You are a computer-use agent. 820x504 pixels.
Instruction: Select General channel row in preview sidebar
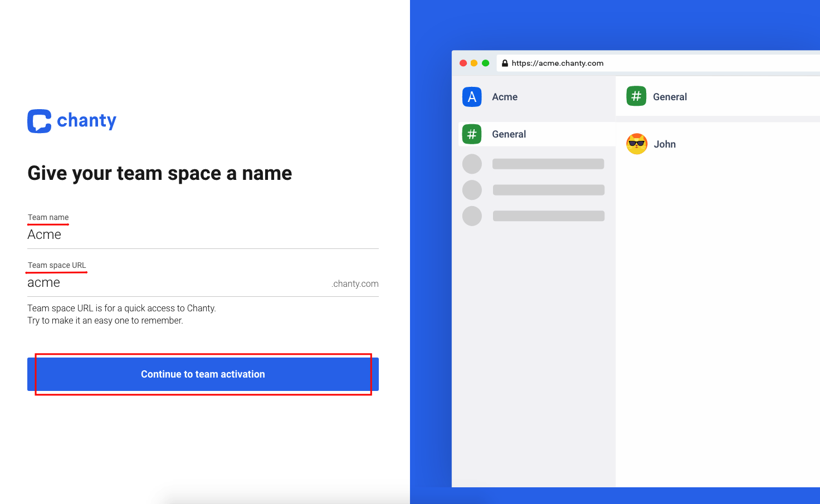click(x=537, y=134)
